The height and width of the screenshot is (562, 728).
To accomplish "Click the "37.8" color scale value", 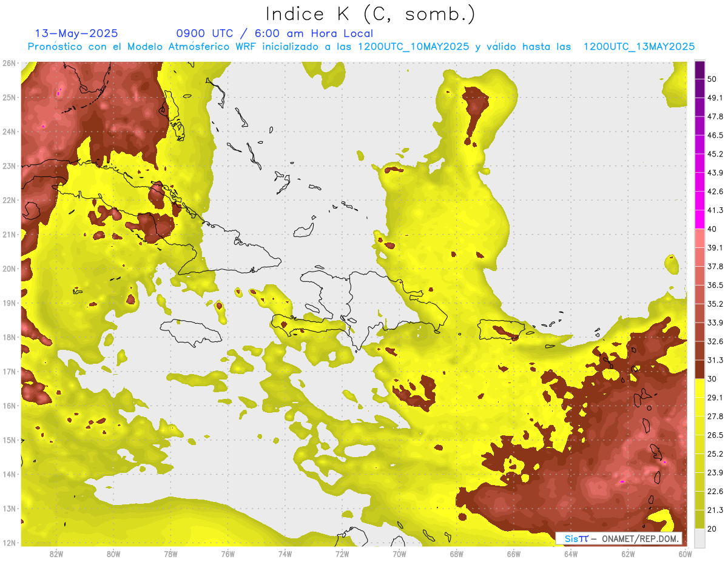I will (x=715, y=266).
